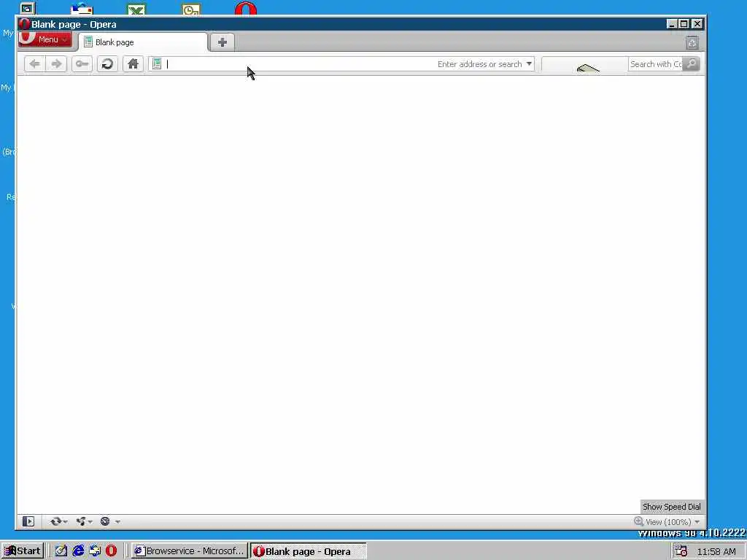Open the Opera Link sync status icon
747x560 pixels.
pos(55,521)
